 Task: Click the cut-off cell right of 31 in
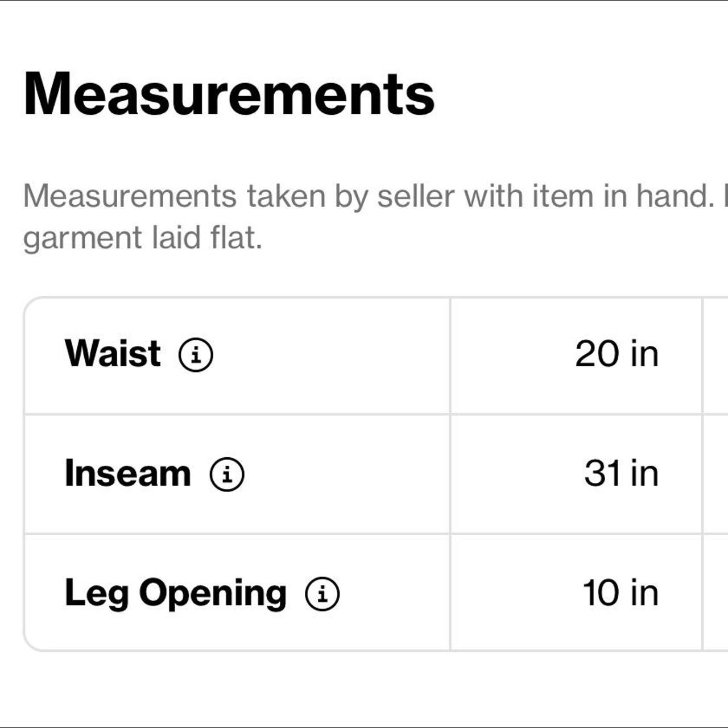(715, 474)
